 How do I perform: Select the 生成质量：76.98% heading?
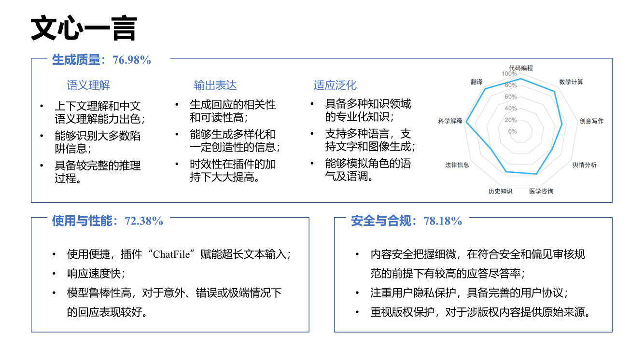101,60
